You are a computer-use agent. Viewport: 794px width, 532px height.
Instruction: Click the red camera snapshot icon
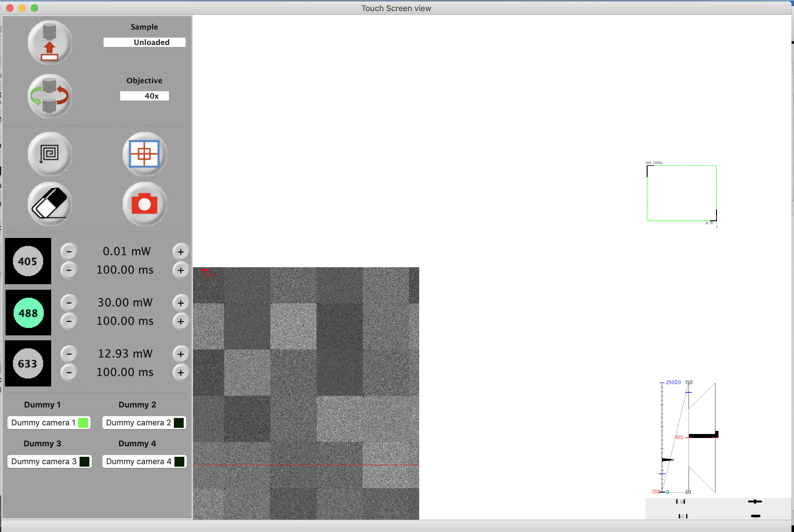(145, 203)
